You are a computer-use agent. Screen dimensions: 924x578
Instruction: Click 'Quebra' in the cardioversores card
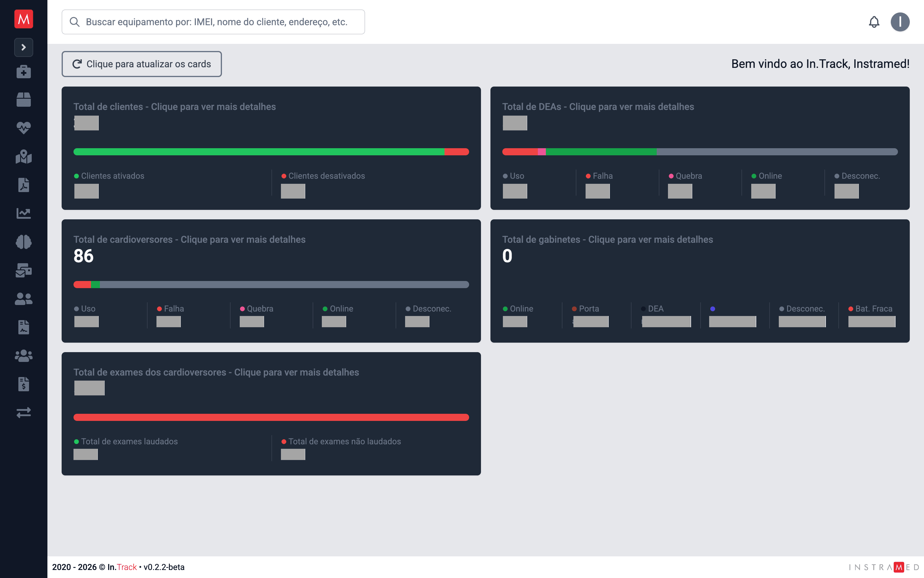260,309
